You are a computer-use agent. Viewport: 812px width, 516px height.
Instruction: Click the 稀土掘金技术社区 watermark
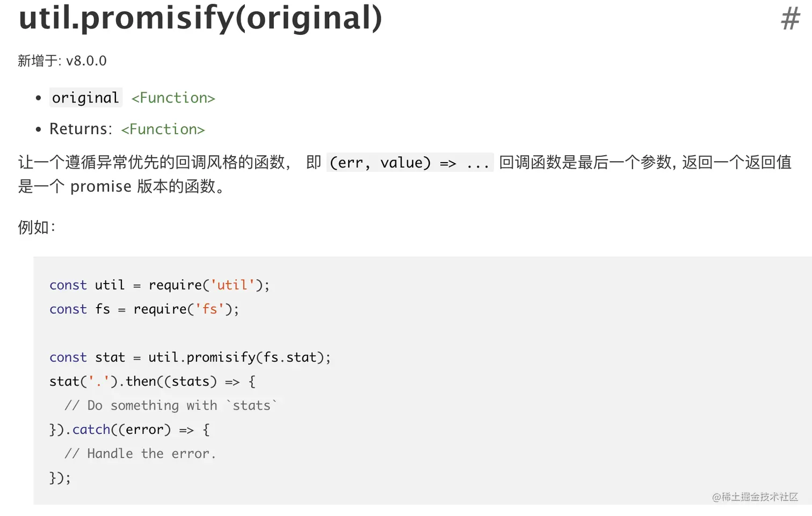point(755,497)
